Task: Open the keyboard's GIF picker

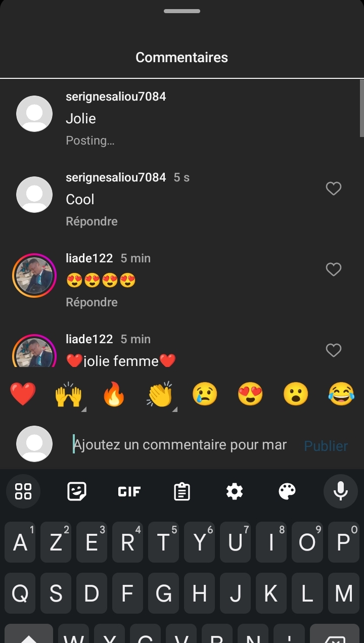Action: point(129,491)
